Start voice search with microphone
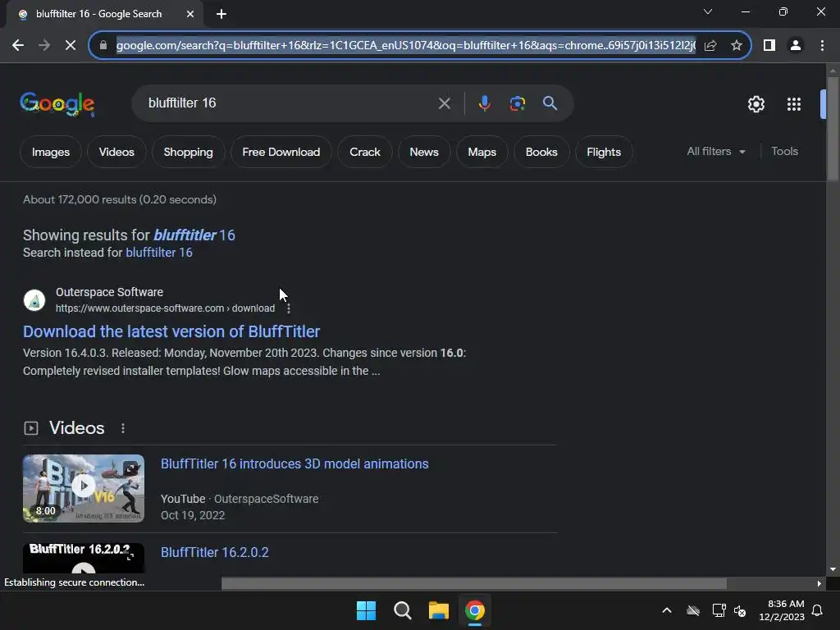Image resolution: width=840 pixels, height=630 pixels. [x=484, y=103]
